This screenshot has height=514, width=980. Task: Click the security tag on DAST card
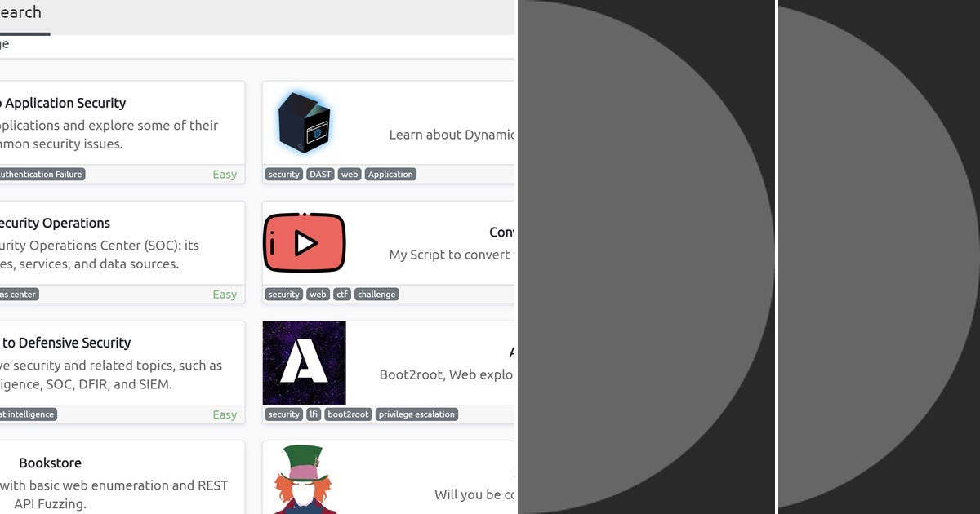(284, 174)
